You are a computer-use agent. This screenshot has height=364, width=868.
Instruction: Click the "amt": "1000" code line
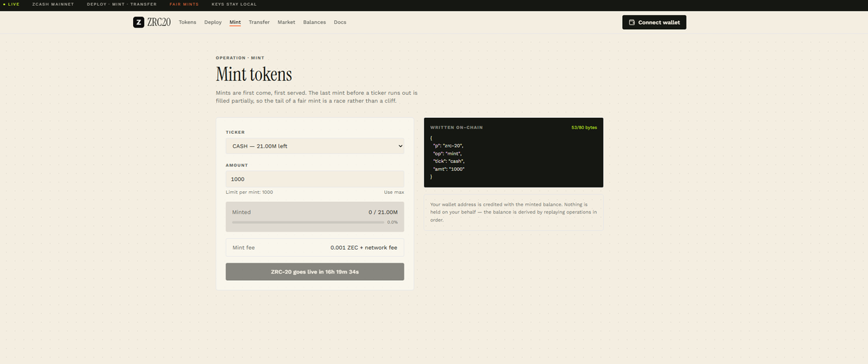tap(448, 169)
